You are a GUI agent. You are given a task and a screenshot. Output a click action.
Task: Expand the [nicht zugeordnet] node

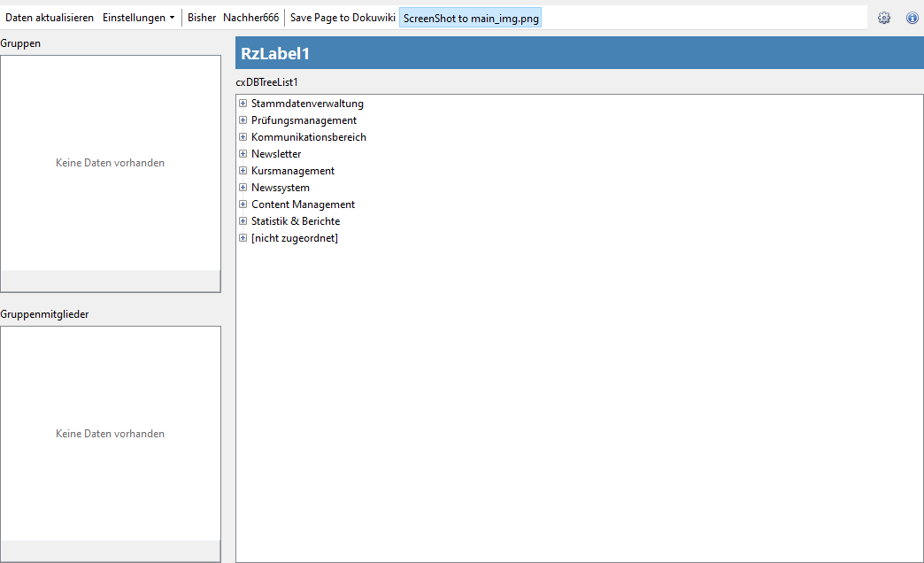(x=243, y=238)
